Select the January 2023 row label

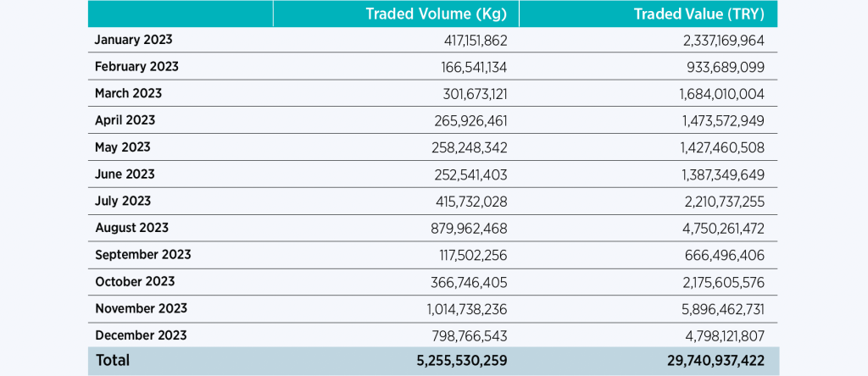click(135, 40)
